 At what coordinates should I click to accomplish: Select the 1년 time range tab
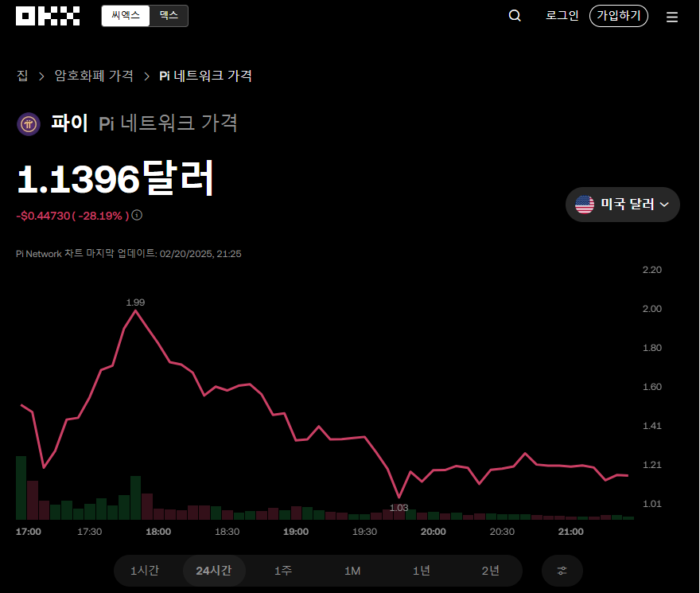pos(422,571)
